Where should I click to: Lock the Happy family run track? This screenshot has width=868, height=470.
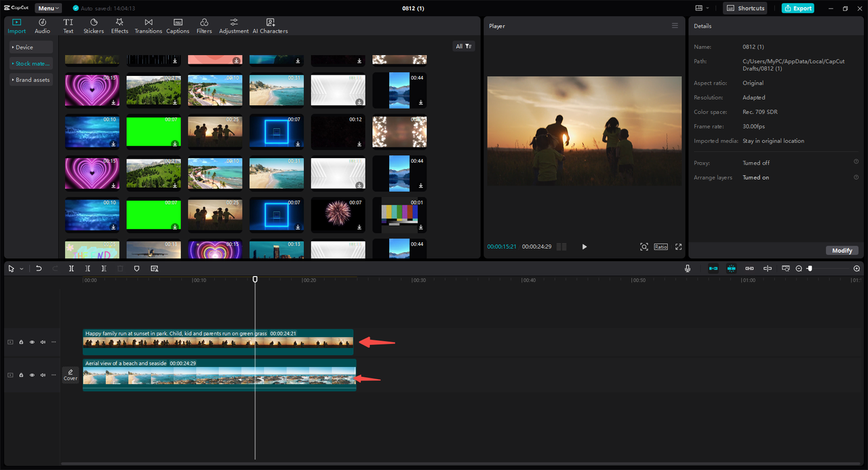tap(21, 342)
